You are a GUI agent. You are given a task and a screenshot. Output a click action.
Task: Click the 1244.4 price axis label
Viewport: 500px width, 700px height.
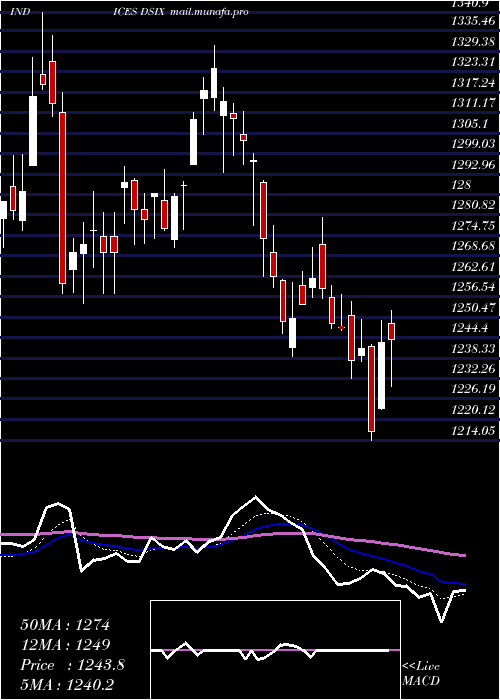470,329
